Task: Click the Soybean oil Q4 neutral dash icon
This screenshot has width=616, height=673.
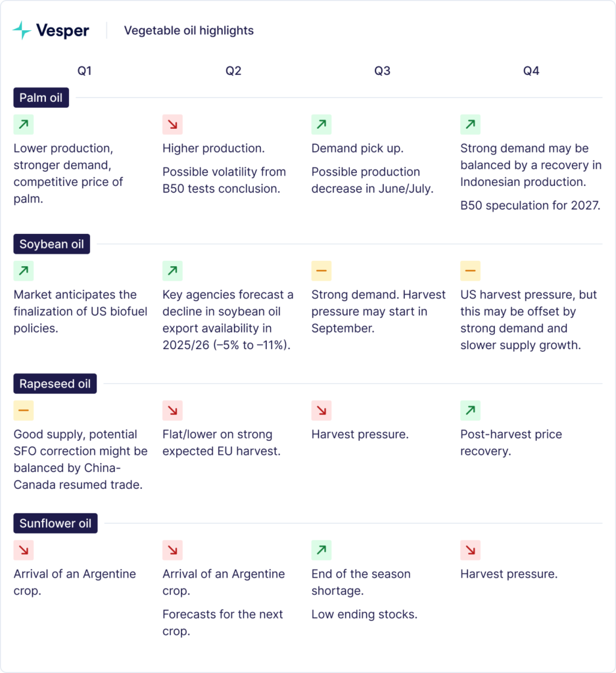Action: click(x=470, y=271)
